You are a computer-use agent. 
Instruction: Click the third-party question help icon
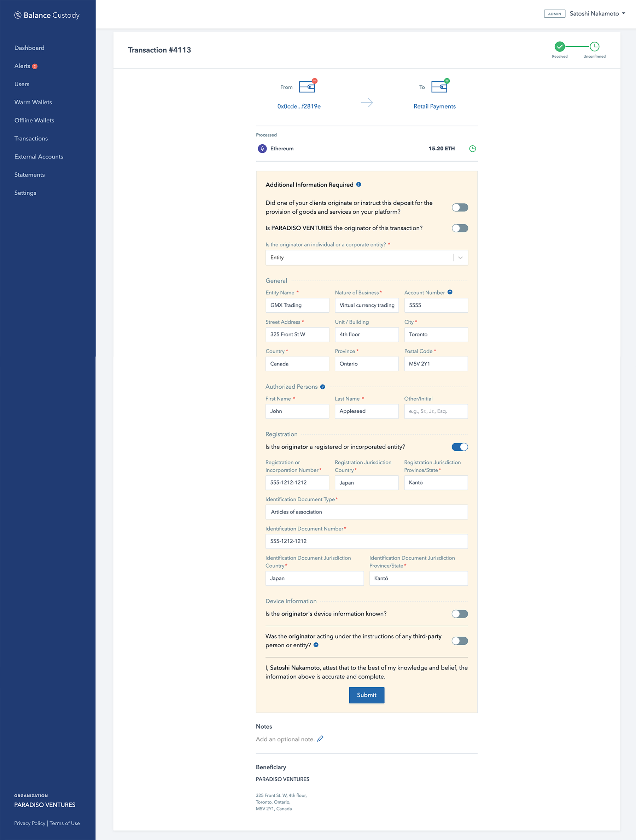click(316, 645)
